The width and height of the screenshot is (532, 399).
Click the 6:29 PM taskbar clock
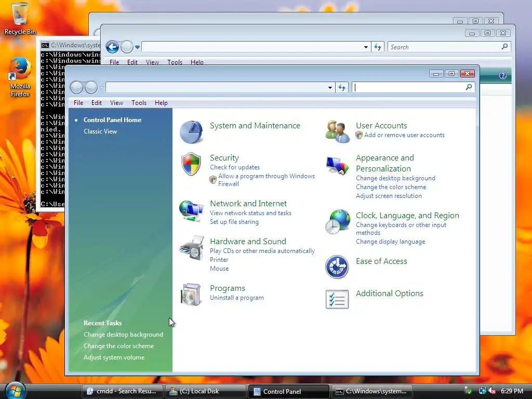[512, 391]
